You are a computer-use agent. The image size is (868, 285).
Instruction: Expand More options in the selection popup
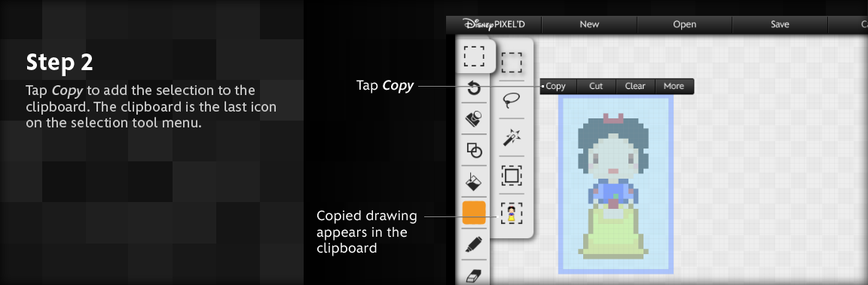[x=674, y=86]
